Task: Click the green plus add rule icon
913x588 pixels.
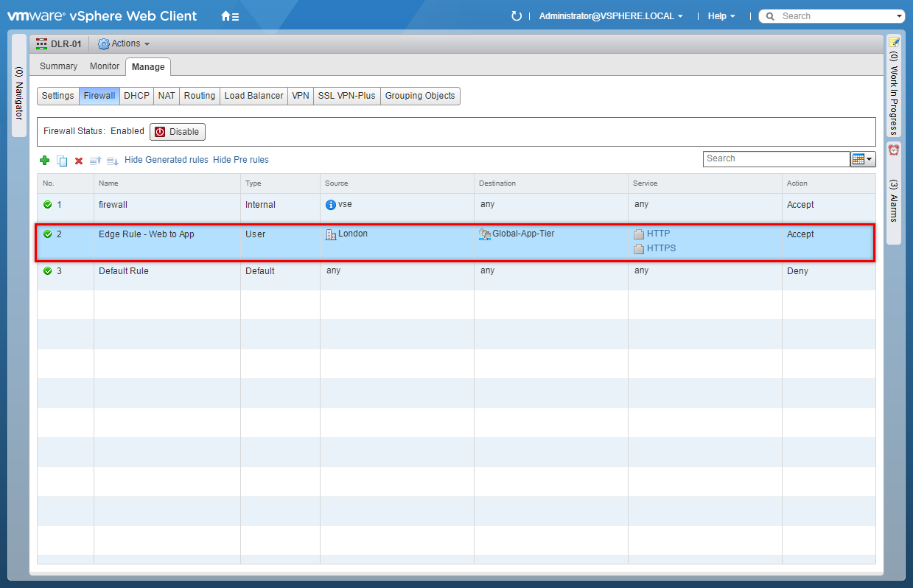Action: (x=45, y=161)
